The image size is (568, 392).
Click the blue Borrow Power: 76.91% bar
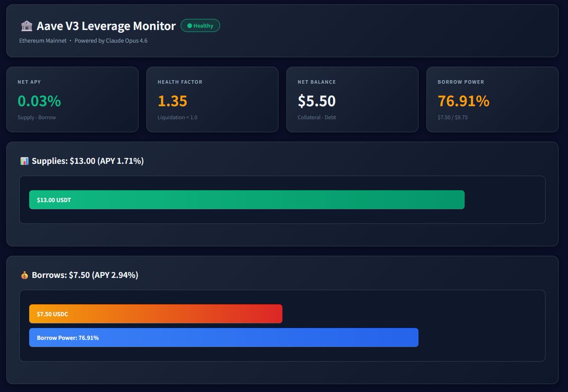(x=224, y=338)
